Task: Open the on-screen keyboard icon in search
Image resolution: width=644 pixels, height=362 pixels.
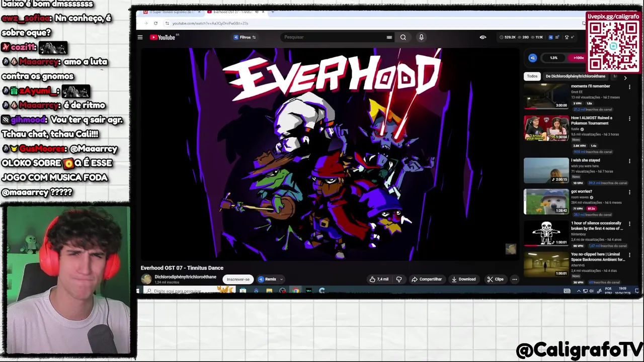Action: click(389, 37)
